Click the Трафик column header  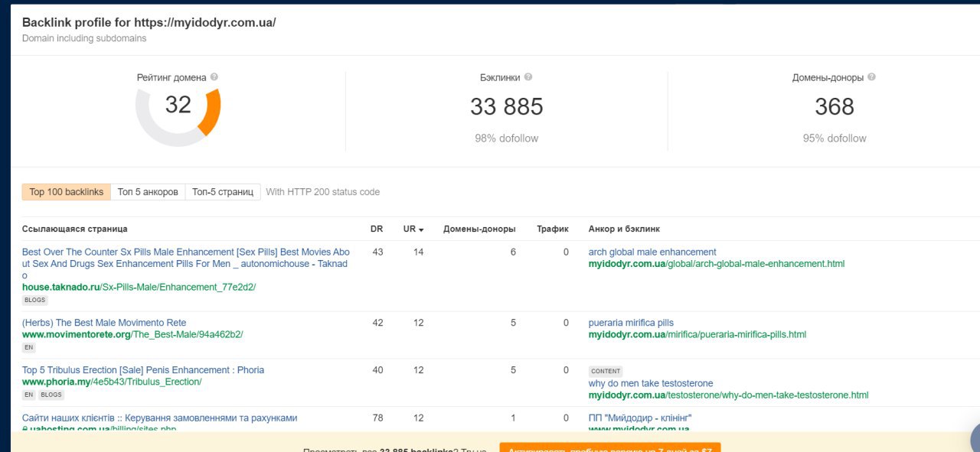tap(553, 229)
